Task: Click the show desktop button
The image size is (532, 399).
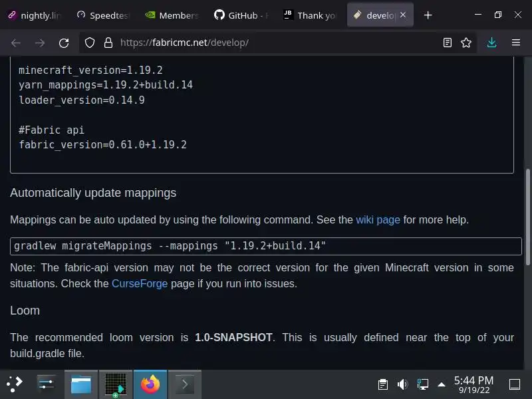Action: pos(514,384)
